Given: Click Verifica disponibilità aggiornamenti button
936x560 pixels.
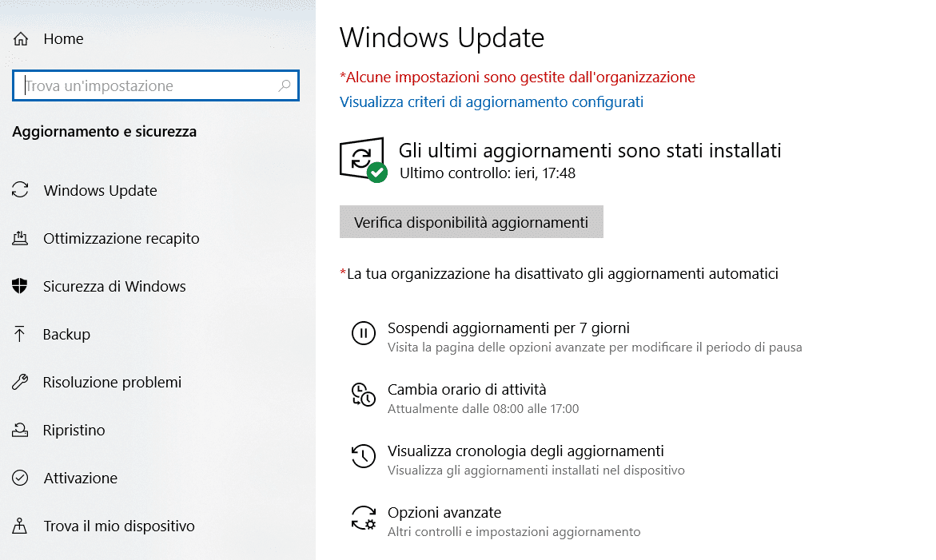Looking at the screenshot, I should 472,222.
